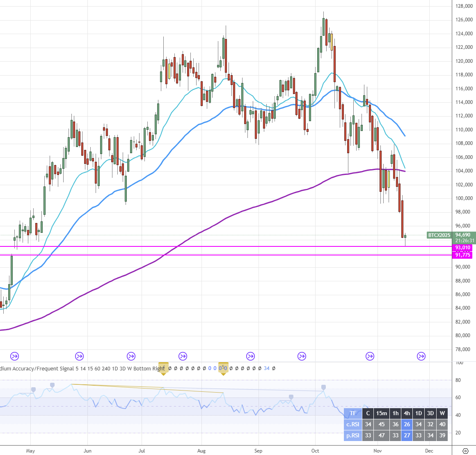The image size is (476, 455).
Task: Click highlighted c.RSI 4h value 26
Action: tap(407, 424)
